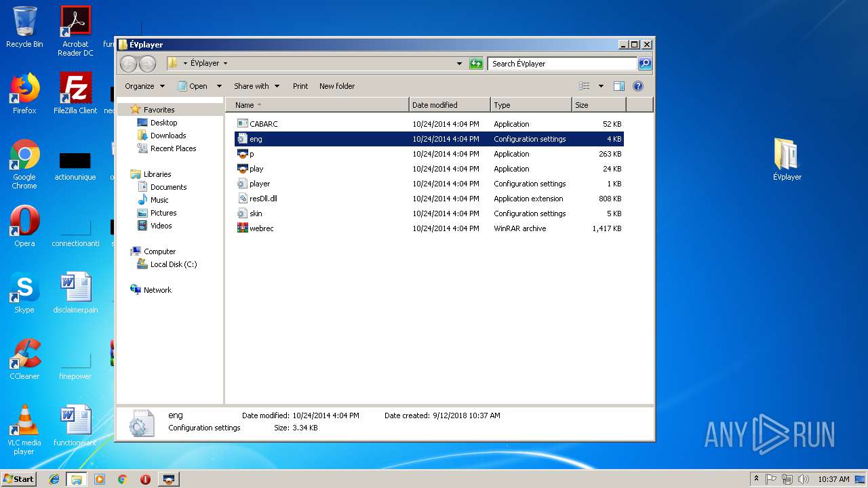Open Videos library
Viewport: 868px width, 488px height.
pos(155,226)
